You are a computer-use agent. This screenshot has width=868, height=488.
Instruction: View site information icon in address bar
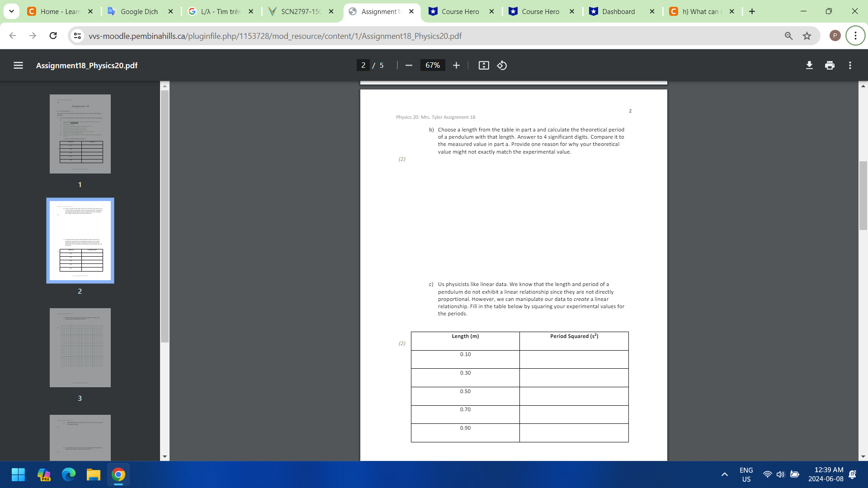pyautogui.click(x=78, y=36)
